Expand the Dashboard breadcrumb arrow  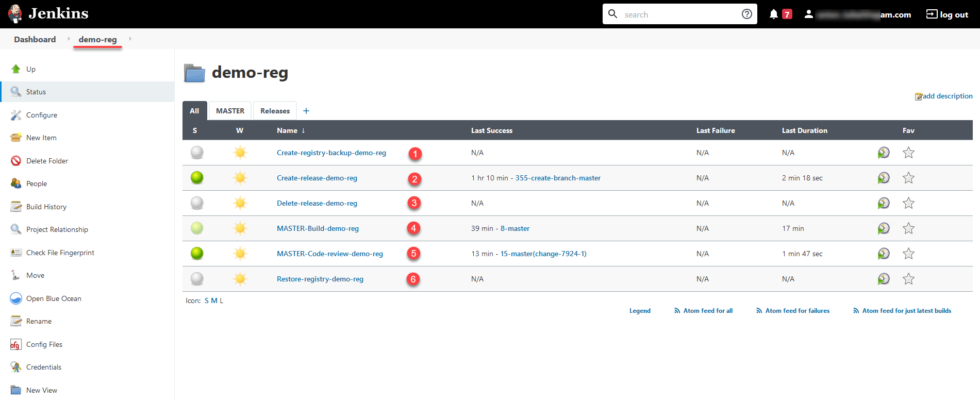pyautogui.click(x=69, y=39)
